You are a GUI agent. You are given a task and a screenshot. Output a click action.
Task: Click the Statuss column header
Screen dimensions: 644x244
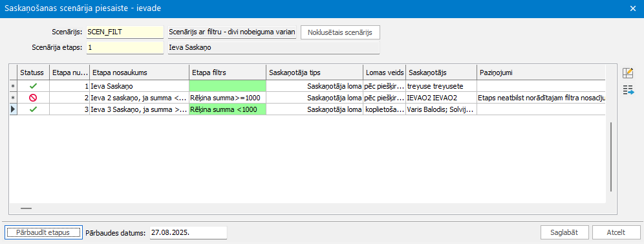[x=33, y=72]
